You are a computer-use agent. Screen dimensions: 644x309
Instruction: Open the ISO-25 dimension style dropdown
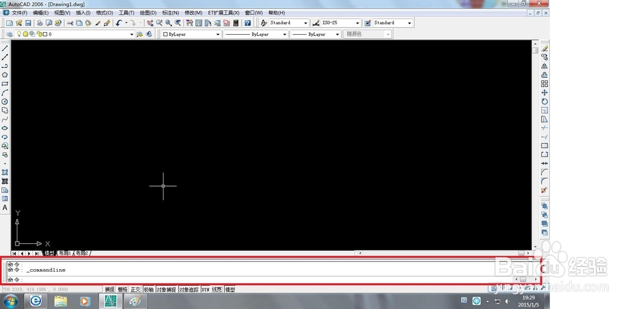tap(357, 23)
